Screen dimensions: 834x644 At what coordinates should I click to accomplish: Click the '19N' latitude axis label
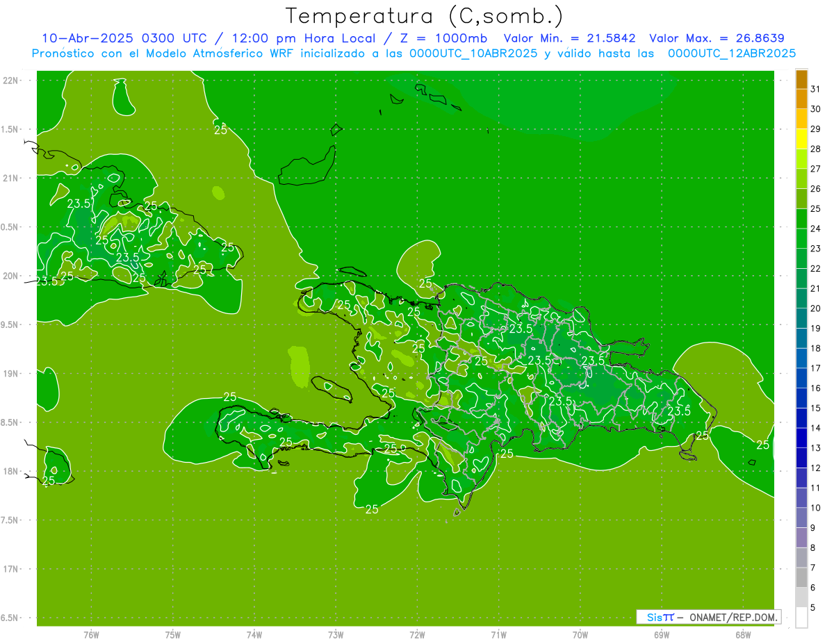[x=11, y=374]
